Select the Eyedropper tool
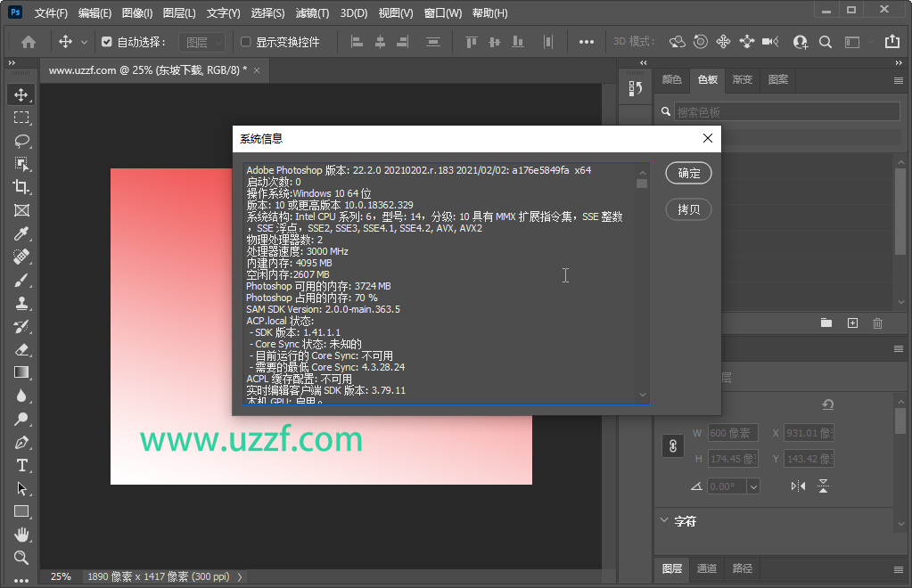Viewport: 912px width, 588px height. click(21, 233)
